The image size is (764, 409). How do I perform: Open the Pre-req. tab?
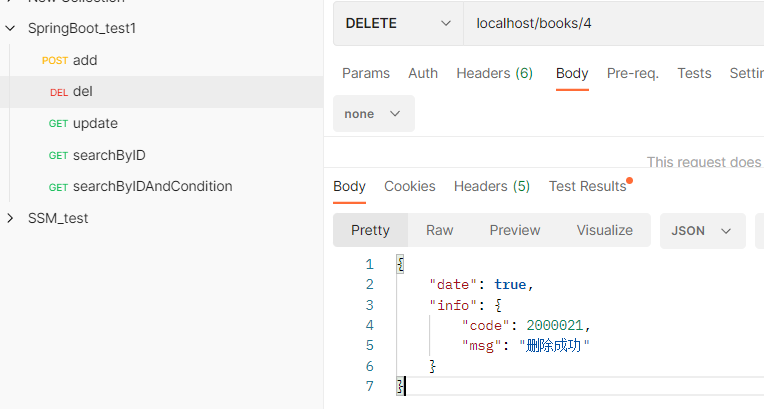click(x=632, y=73)
